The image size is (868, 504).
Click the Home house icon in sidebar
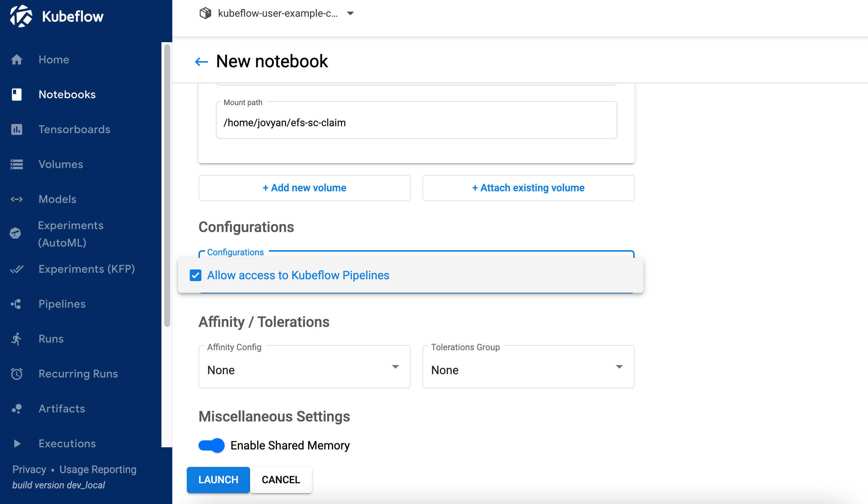click(17, 60)
